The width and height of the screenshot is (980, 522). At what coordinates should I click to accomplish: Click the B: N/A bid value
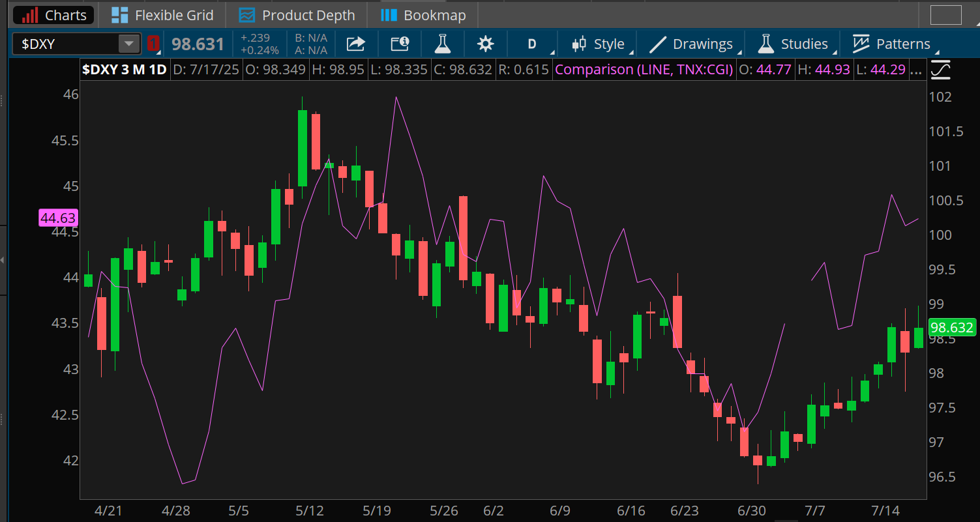(311, 38)
